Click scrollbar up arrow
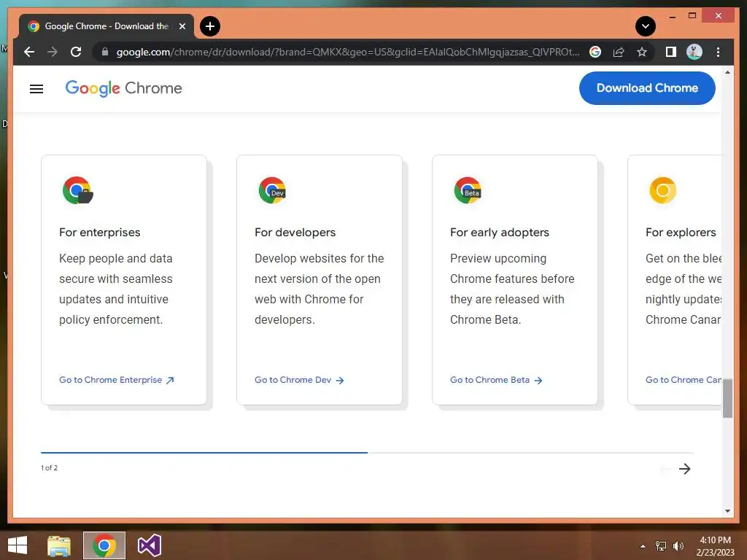This screenshot has width=747, height=560. tap(727, 72)
